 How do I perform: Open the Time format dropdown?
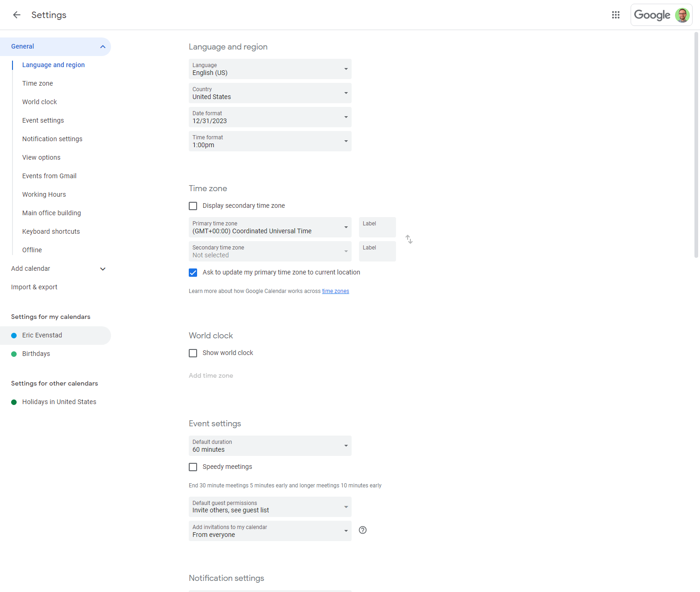270,141
